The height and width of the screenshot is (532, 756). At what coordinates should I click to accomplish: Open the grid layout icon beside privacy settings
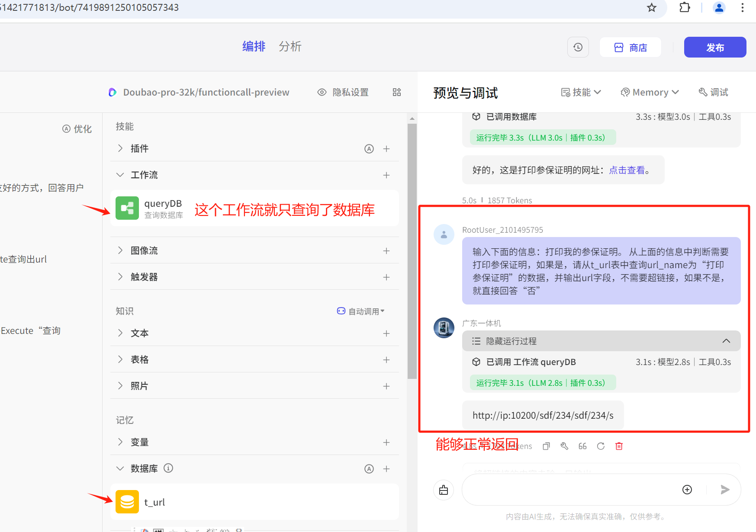click(396, 92)
